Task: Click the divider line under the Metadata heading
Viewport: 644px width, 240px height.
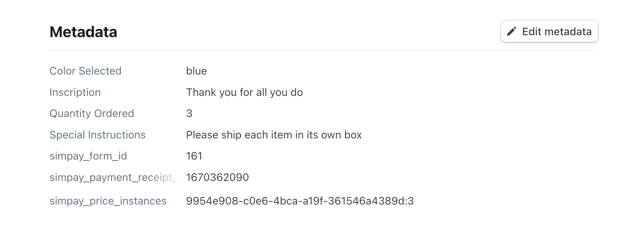Action: click(x=322, y=50)
